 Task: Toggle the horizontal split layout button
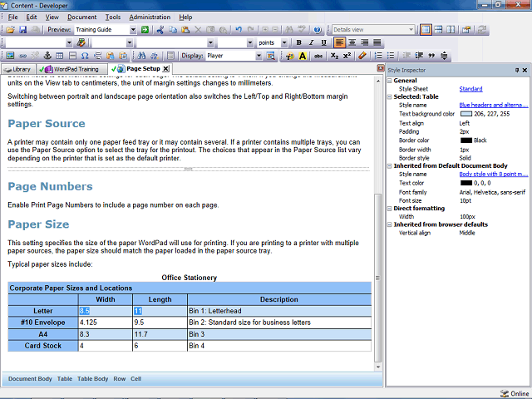[x=438, y=30]
